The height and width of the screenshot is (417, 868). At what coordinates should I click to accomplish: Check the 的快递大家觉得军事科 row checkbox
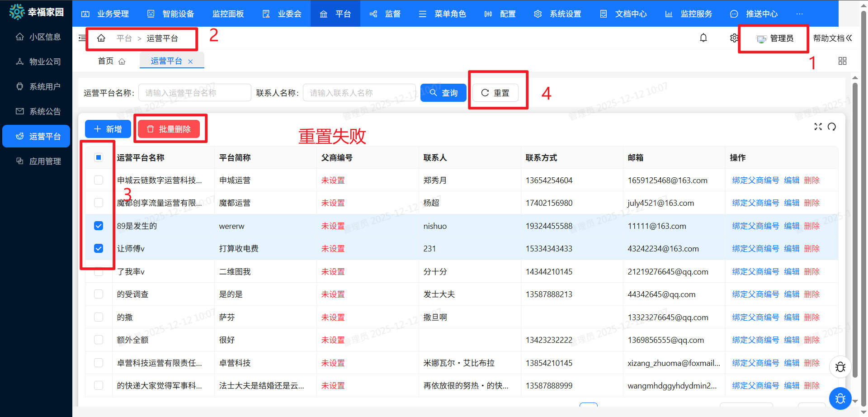(x=99, y=385)
